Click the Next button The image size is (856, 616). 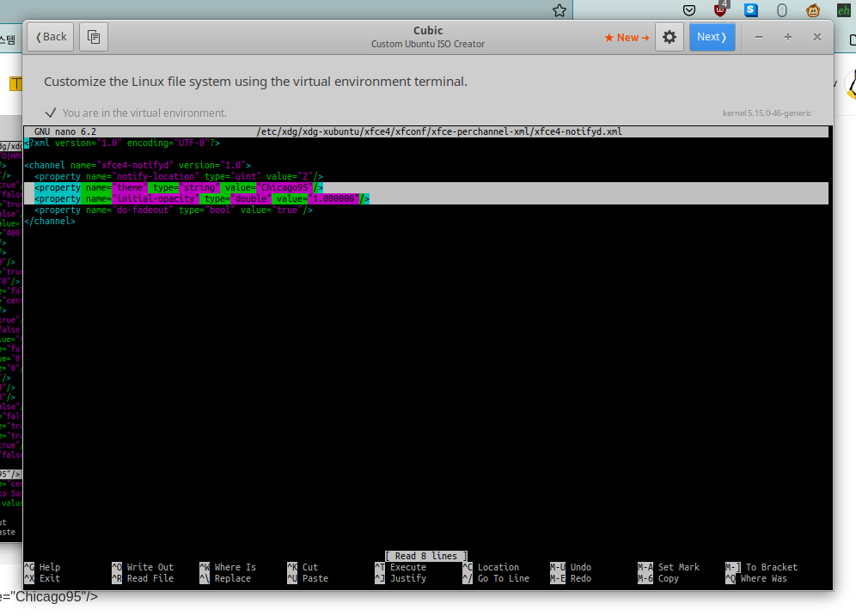click(712, 37)
